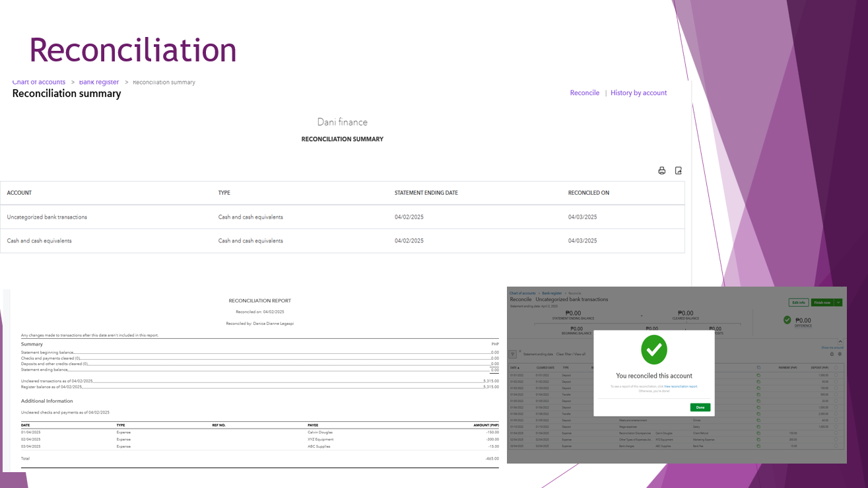Click the large green checkmark in the reconciled dialog
Screen dimensions: 868x488
(x=654, y=350)
